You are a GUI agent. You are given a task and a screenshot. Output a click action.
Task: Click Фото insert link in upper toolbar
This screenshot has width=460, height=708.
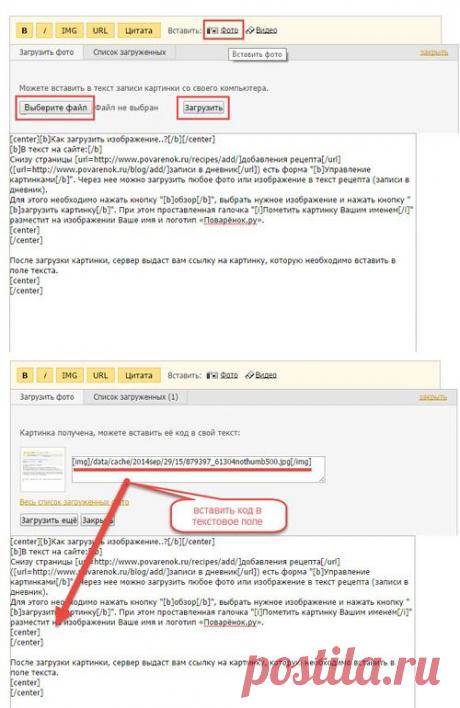229,30
